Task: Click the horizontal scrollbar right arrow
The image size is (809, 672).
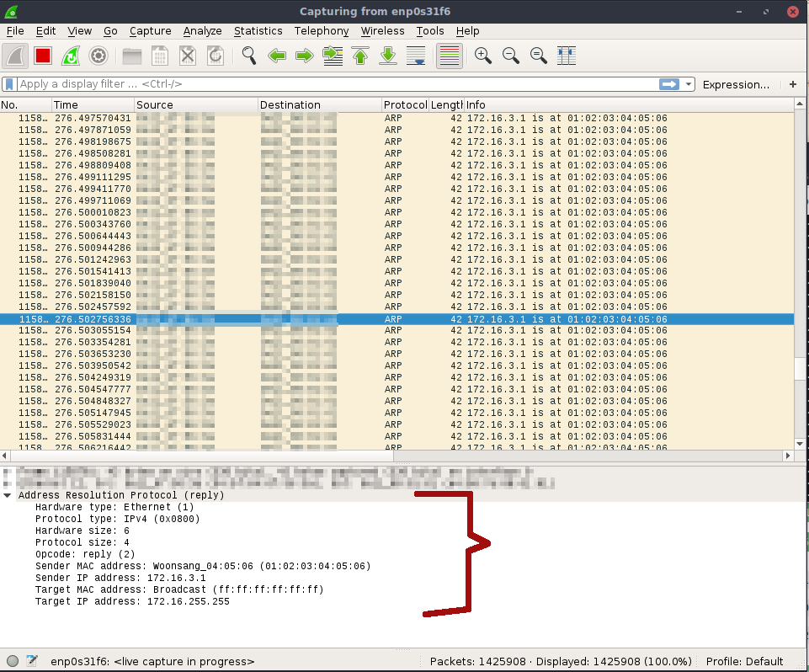Action: tap(788, 456)
